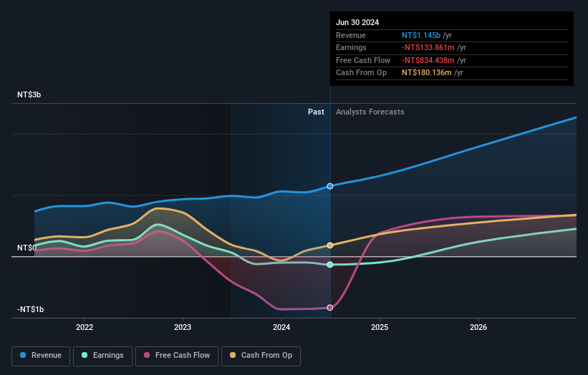588x375 pixels.
Task: Click the Jun 30 2024 tooltip date
Action: (357, 22)
